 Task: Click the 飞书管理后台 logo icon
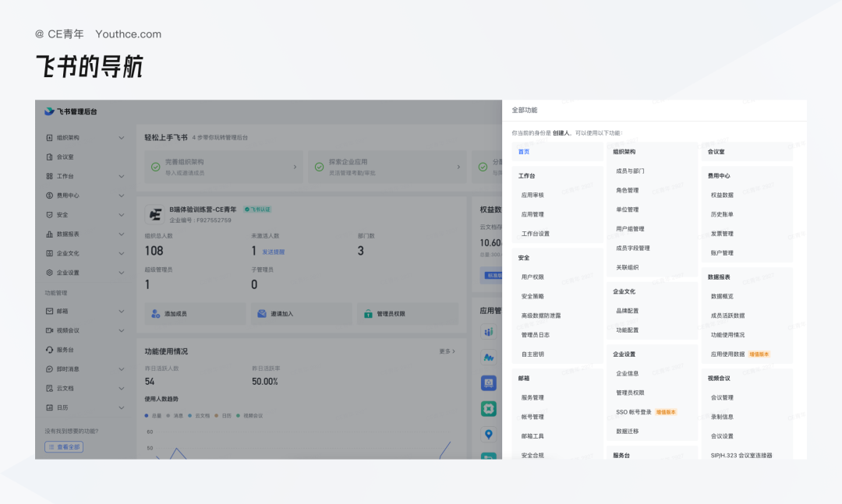point(49,112)
